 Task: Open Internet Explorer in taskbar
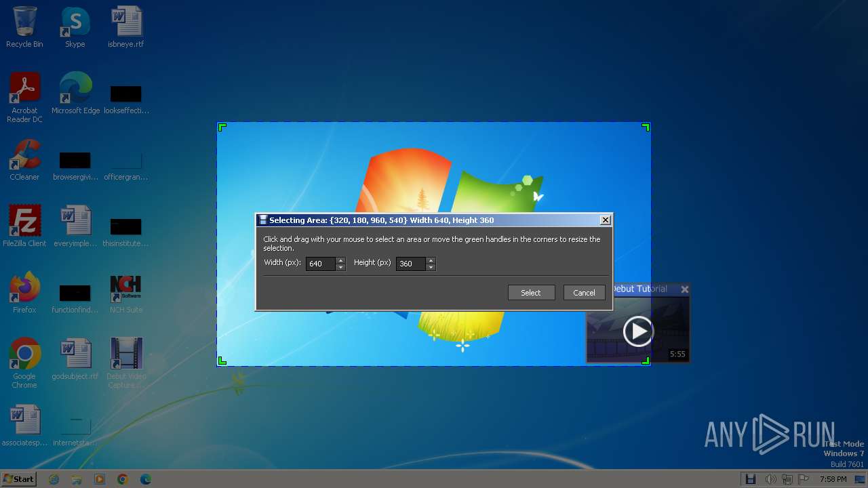click(54, 479)
